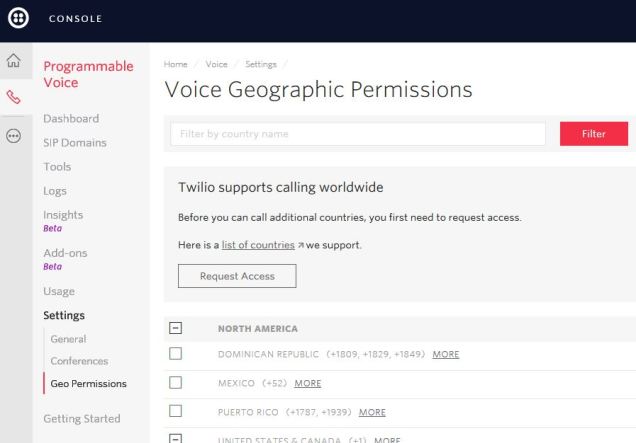Open the list of countries link

point(257,245)
